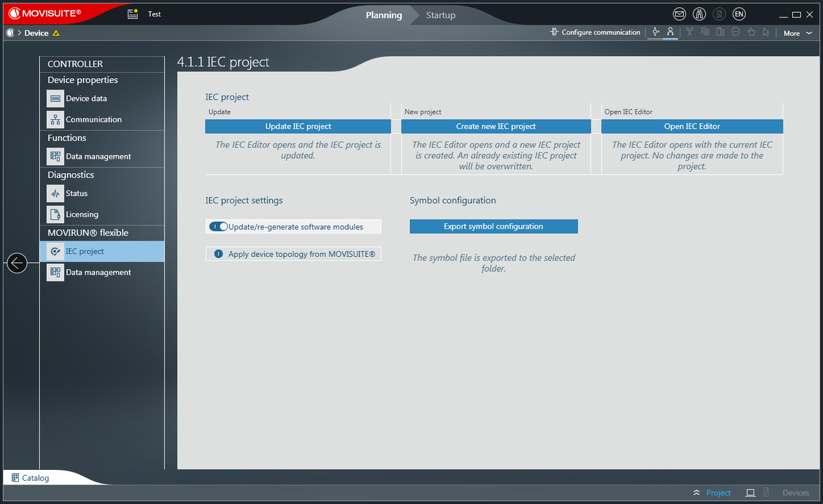Screen dimensions: 823x504
Task: Expand the Project panel at bottom
Action: coord(713,493)
